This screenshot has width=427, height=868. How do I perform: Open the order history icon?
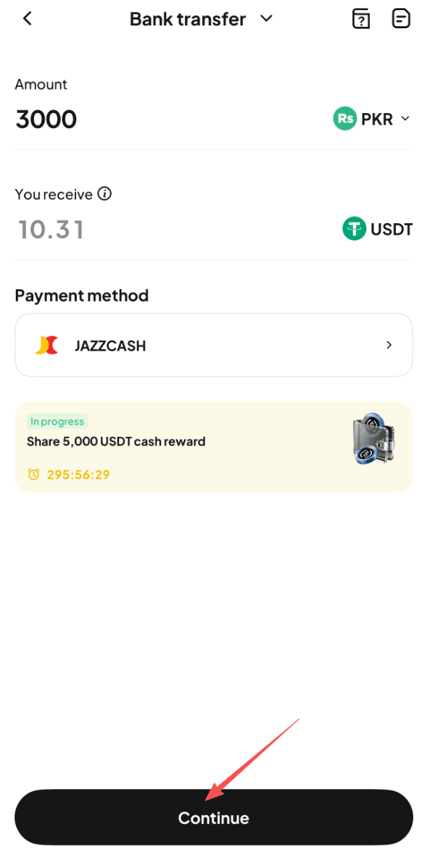point(401,19)
